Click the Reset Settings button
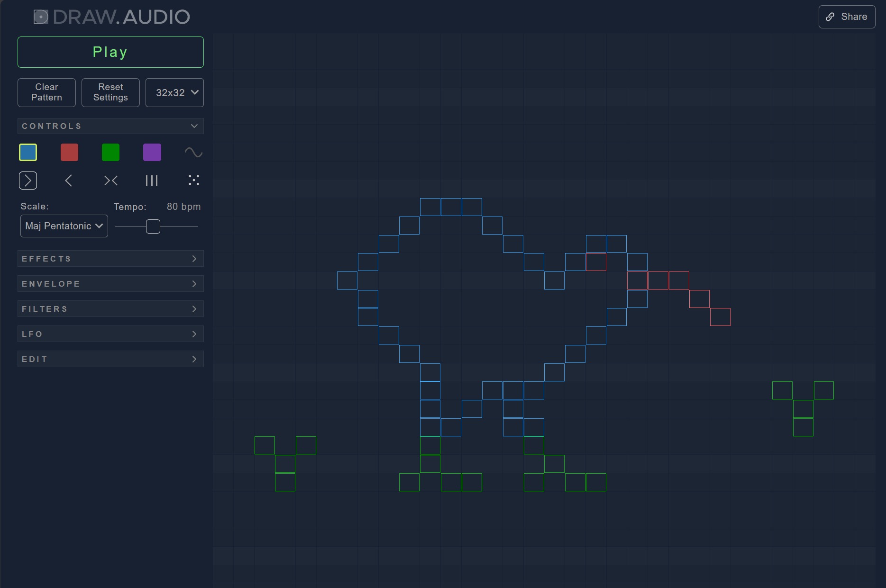Screen dimensions: 886x588 [110, 92]
